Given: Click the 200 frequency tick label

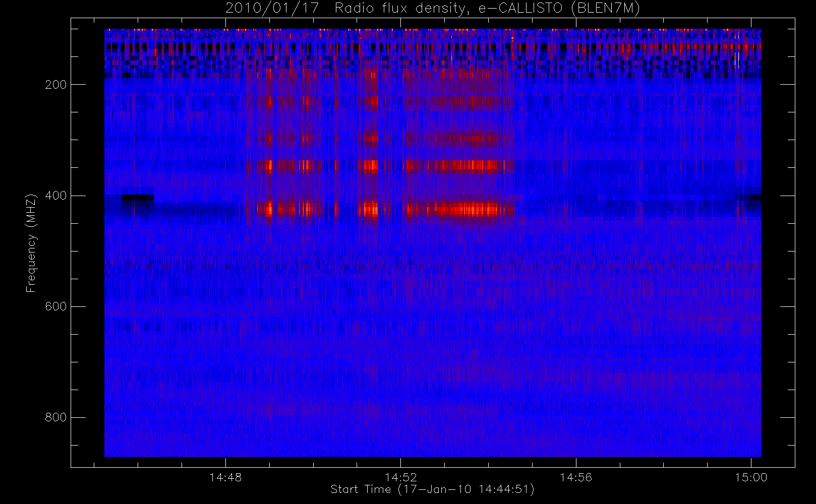Looking at the screenshot, I should (x=56, y=85).
